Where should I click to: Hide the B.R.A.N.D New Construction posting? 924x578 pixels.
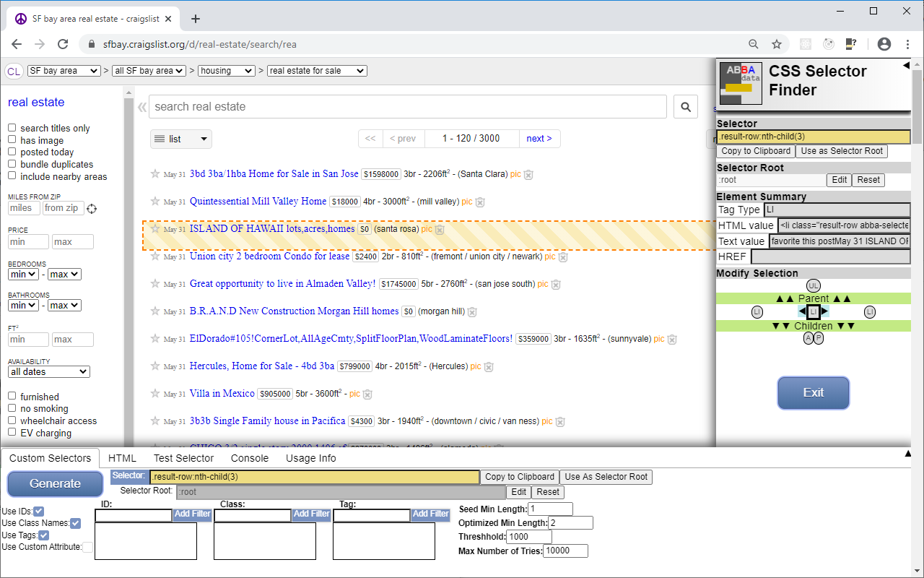coord(472,312)
